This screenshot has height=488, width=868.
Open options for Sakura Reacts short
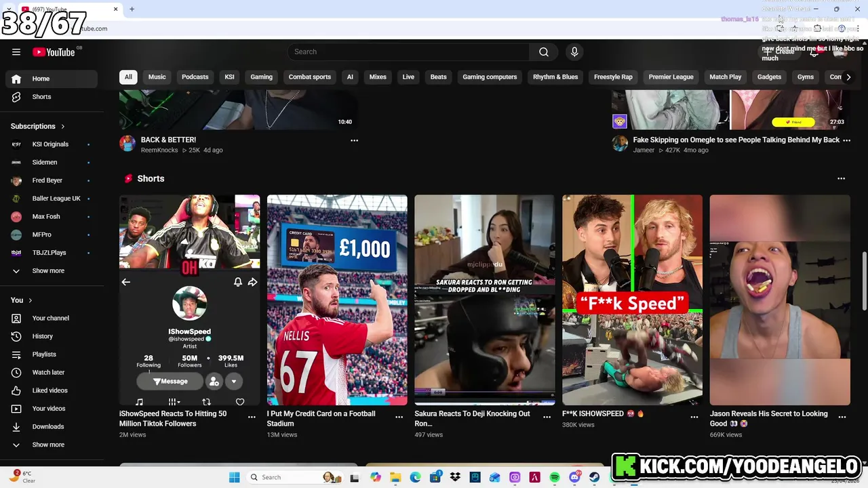click(x=547, y=418)
